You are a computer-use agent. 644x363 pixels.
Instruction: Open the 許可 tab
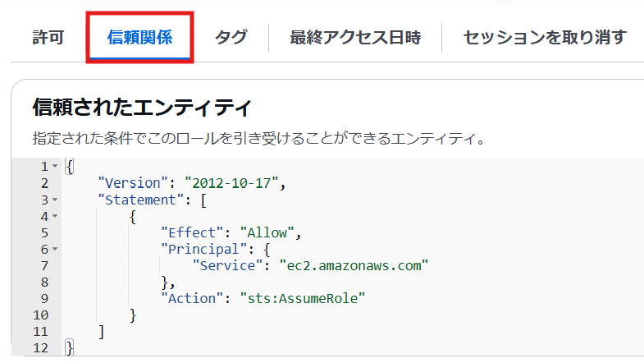[48, 38]
